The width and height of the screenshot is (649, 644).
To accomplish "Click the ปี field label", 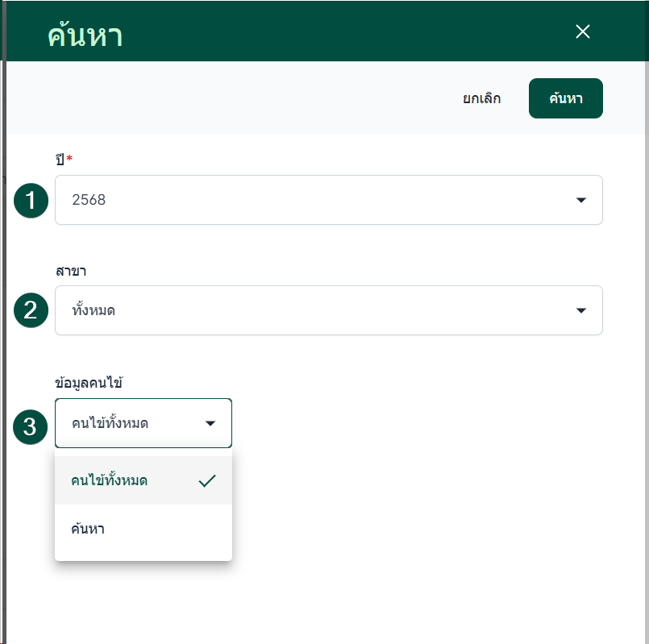I will point(60,160).
